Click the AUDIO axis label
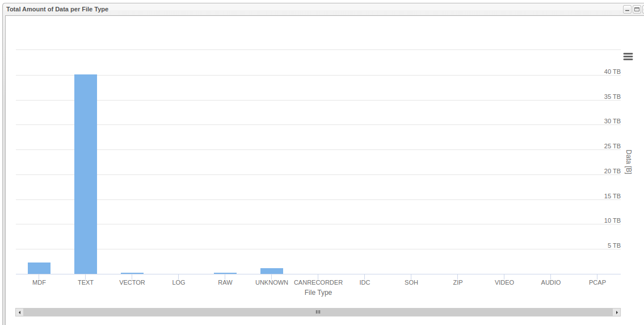The height and width of the screenshot is (325, 644). pos(551,282)
